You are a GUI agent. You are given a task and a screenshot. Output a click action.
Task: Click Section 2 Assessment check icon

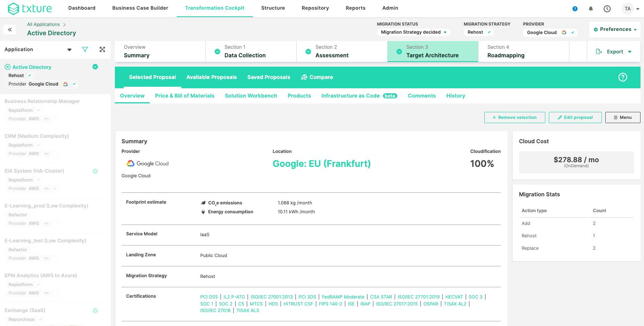tap(308, 51)
